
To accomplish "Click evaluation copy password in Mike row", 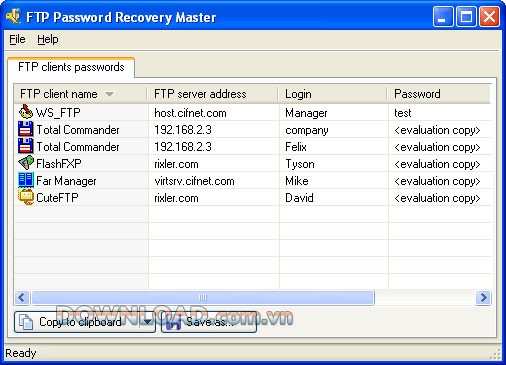I will (x=437, y=181).
